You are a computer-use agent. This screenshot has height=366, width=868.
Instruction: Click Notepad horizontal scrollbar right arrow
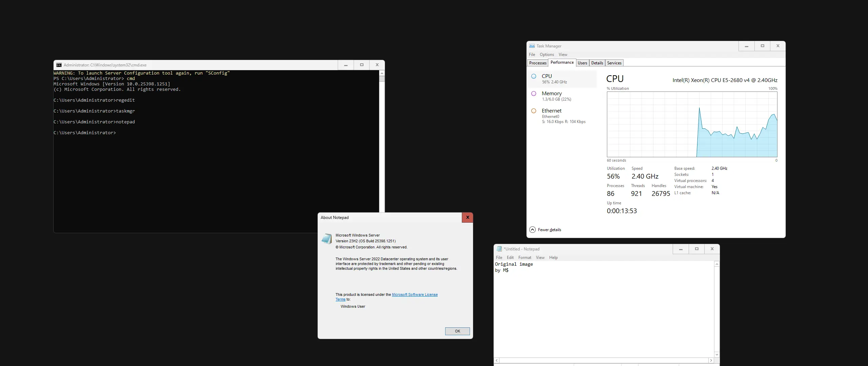711,361
